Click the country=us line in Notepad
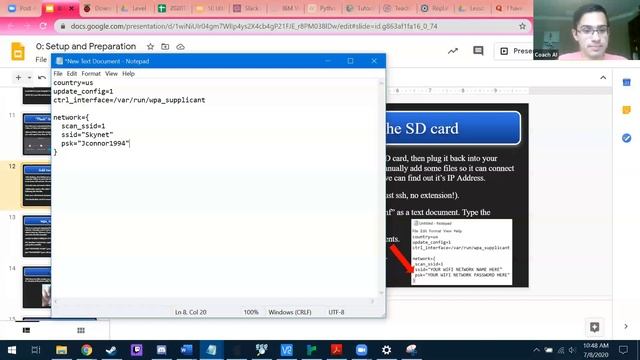This screenshot has height=360, width=640. [x=73, y=83]
